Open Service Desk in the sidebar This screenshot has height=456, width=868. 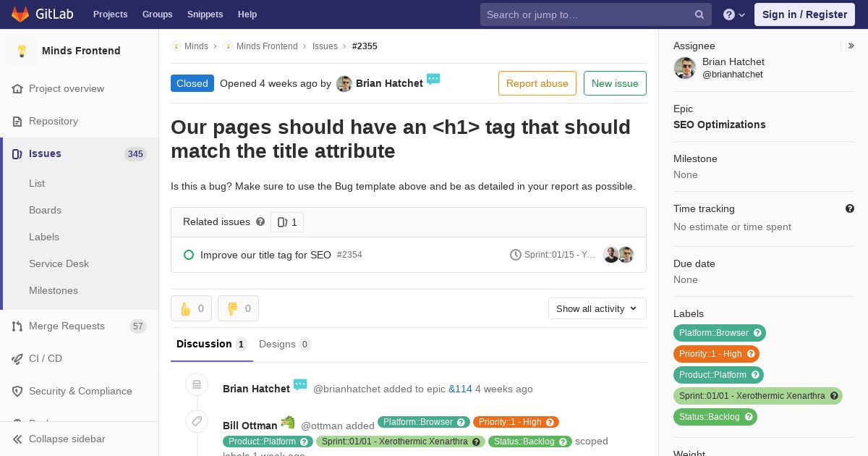59,263
